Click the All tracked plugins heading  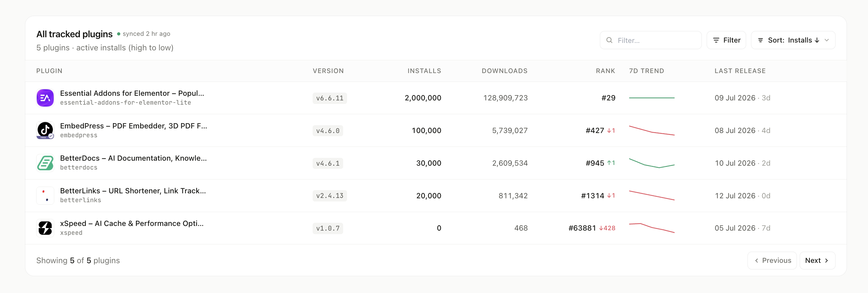(x=75, y=34)
